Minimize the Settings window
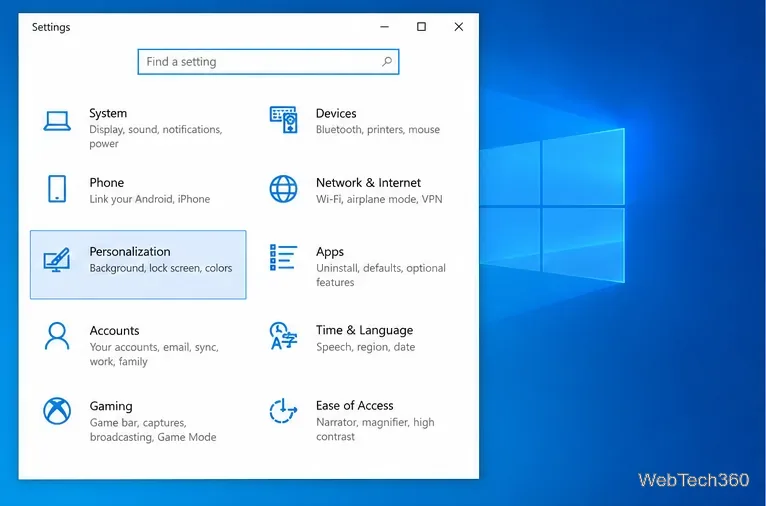This screenshot has width=766, height=506. tap(384, 27)
